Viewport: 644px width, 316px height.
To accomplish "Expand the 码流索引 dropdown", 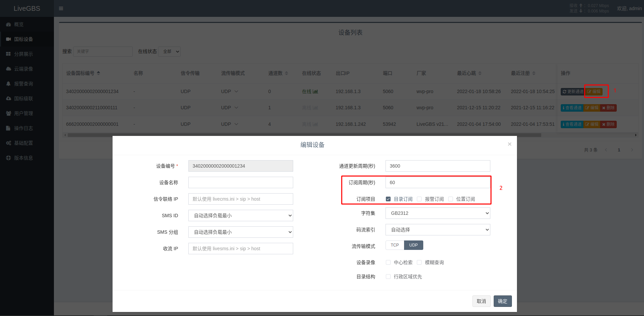I will [x=437, y=230].
